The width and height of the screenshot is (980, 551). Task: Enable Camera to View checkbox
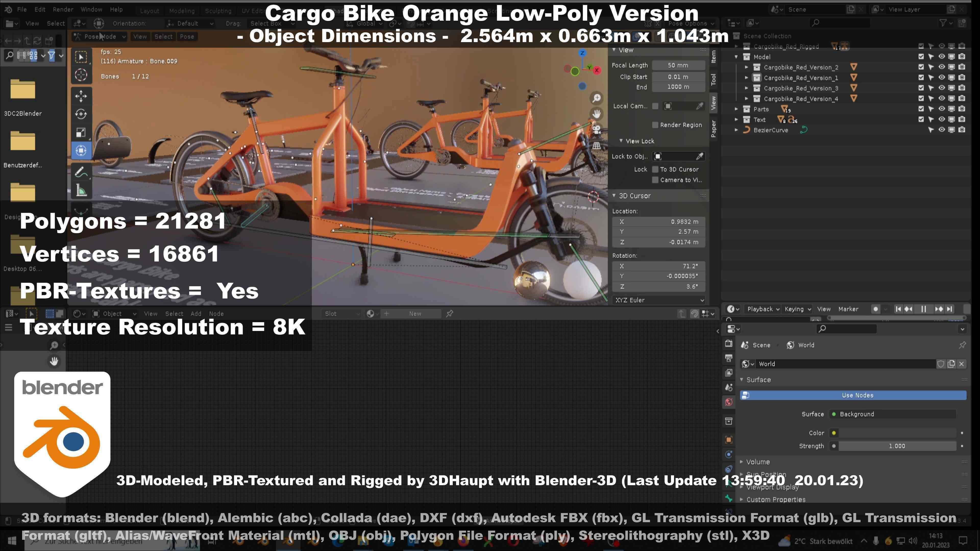tap(655, 180)
